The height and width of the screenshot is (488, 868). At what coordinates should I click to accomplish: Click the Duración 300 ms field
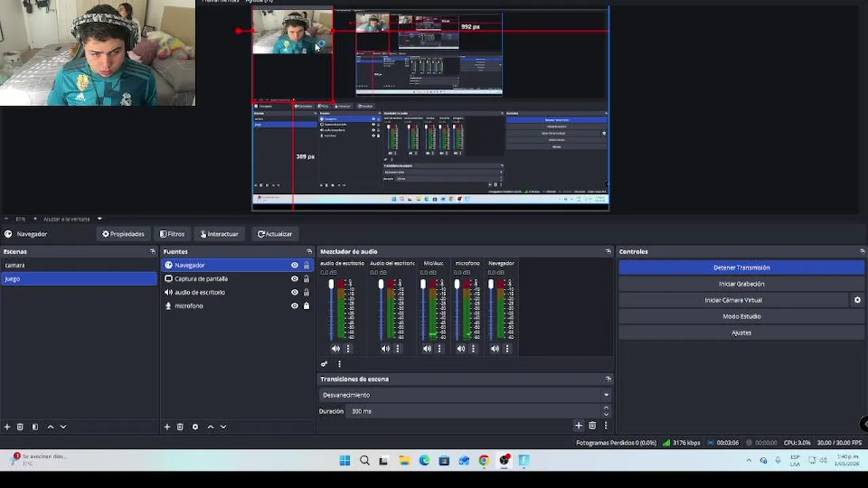coord(474,411)
